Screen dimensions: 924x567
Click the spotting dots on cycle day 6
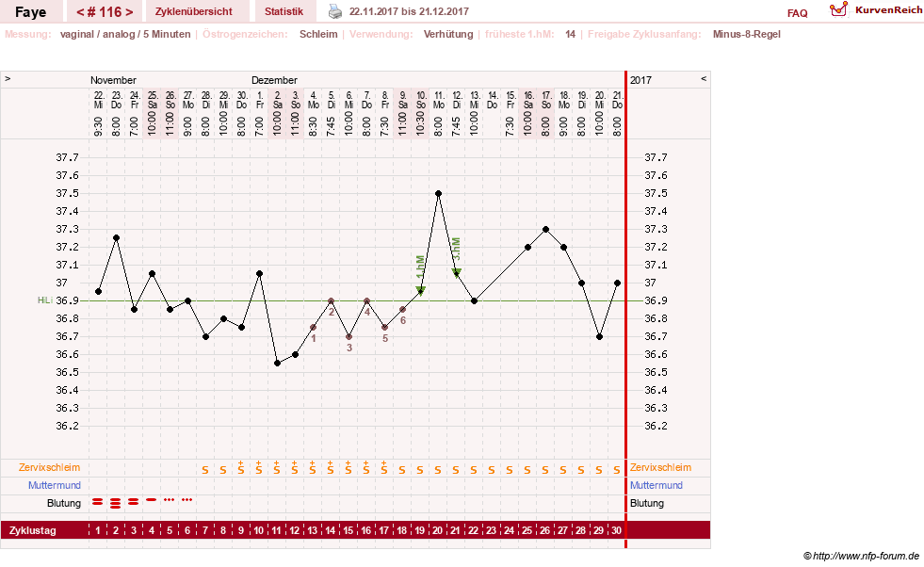(186, 500)
